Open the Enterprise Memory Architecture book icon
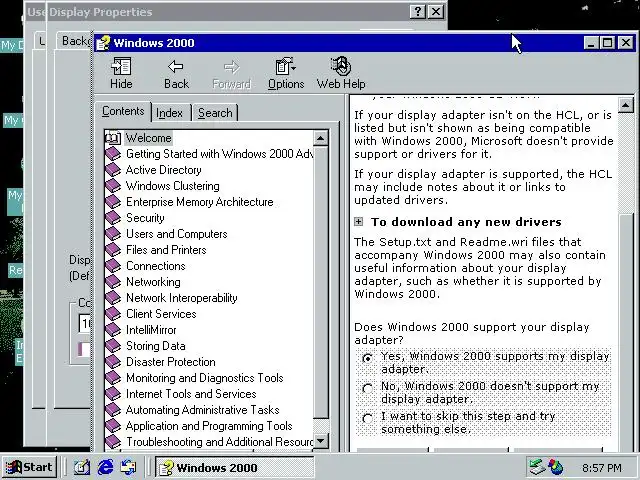640x480 pixels. tap(113, 202)
